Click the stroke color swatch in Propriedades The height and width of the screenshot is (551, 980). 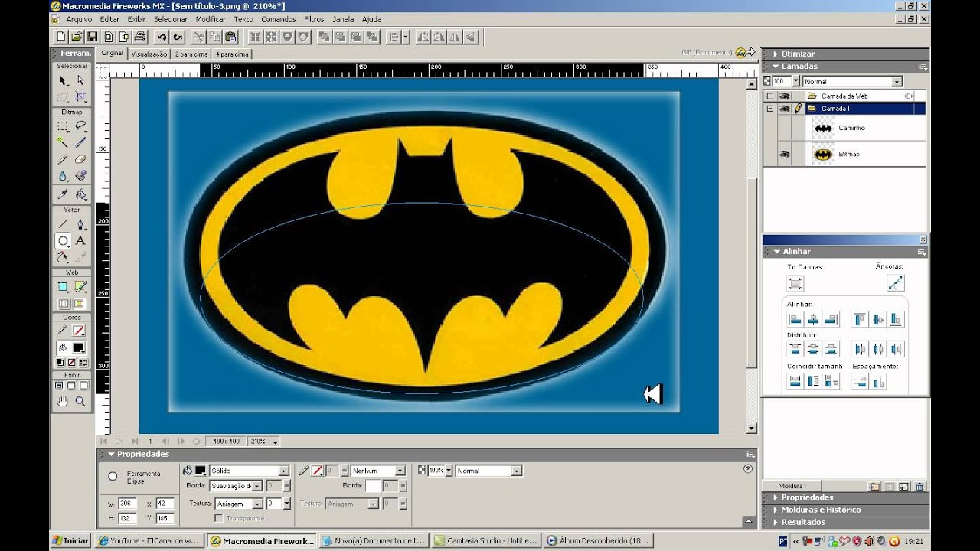[x=315, y=471]
